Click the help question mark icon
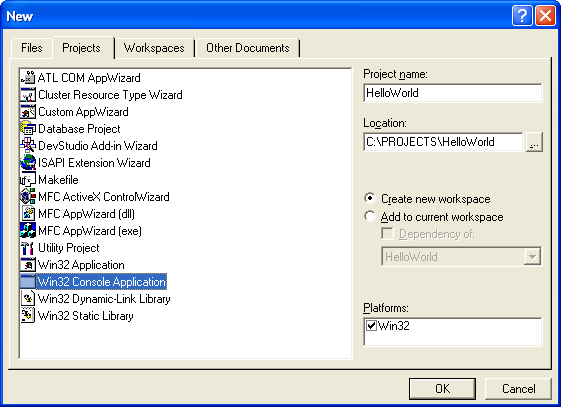Image resolution: width=561 pixels, height=407 pixels. coord(522,16)
